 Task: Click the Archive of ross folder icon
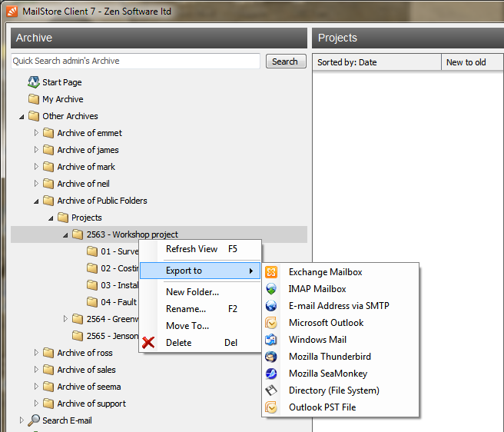[x=48, y=353]
